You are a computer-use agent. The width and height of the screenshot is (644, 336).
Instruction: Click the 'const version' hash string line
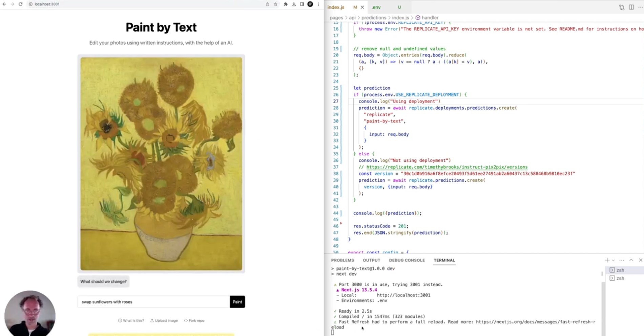coord(467,174)
